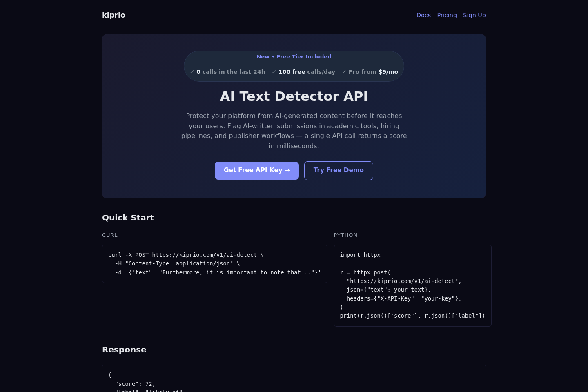Click the curl -X POST code line
This screenshot has width=588, height=392.
click(186, 255)
